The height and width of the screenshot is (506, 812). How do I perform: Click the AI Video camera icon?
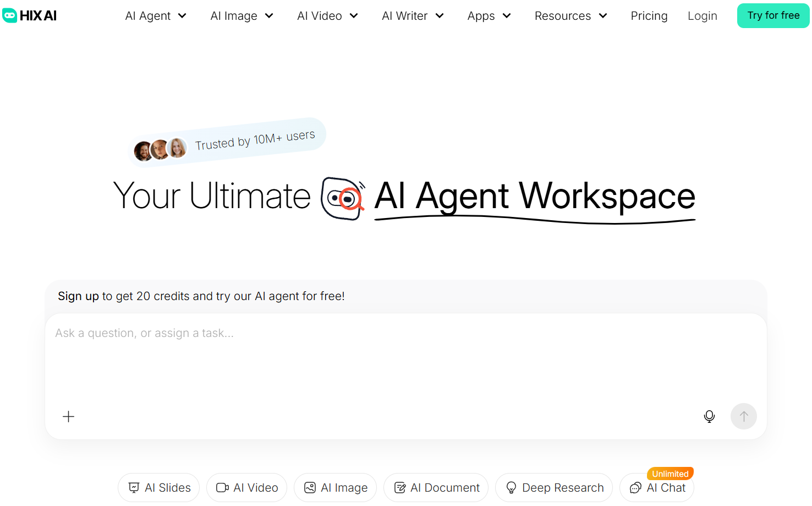tap(222, 487)
